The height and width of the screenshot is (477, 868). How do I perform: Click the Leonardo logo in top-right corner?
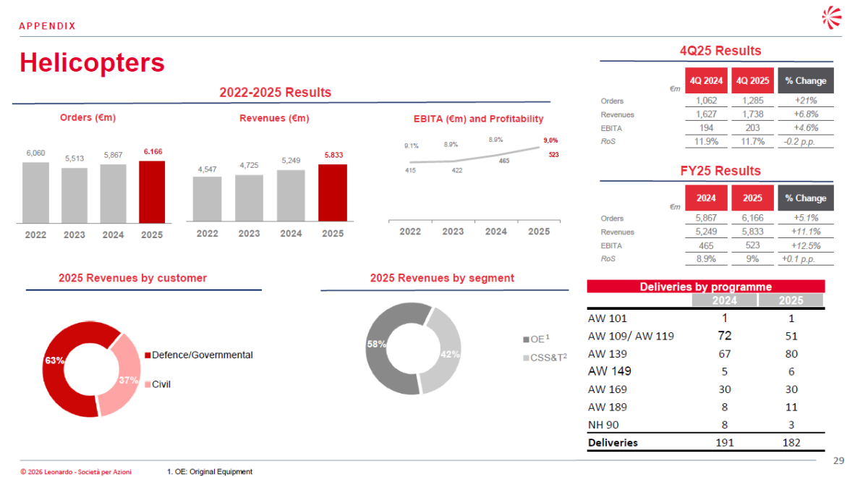coord(830,17)
